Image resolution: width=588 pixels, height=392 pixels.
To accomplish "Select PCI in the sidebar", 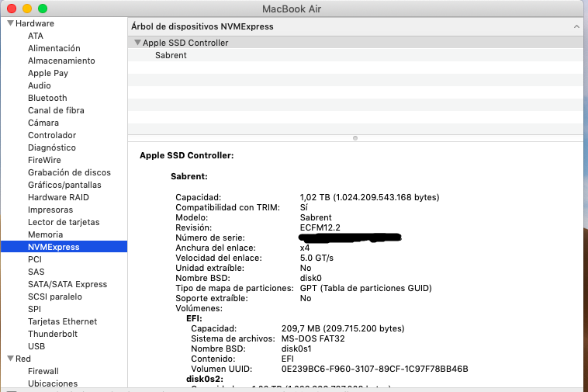I will tap(35, 259).
